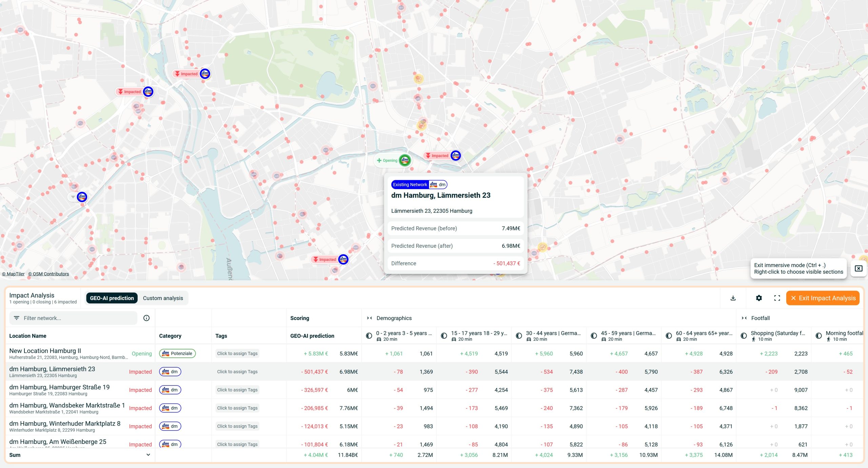Click dm brand chip in map popup

pyautogui.click(x=438, y=185)
